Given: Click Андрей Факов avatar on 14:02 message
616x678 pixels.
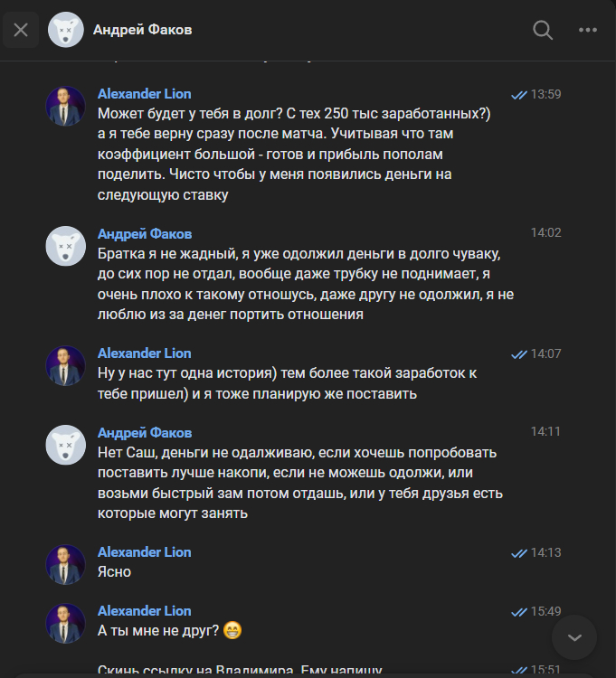Looking at the screenshot, I should (x=66, y=246).
